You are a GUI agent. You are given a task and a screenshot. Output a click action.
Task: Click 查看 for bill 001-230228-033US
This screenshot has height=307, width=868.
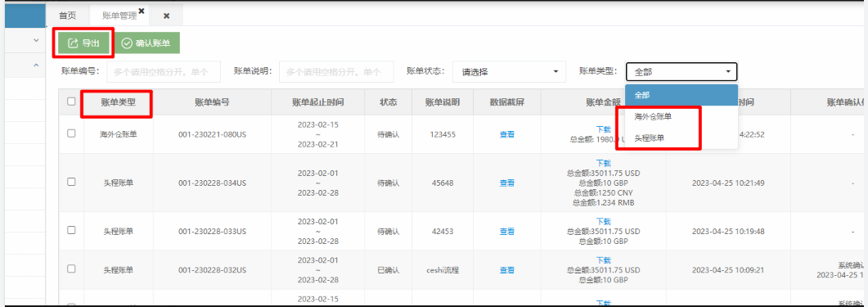point(507,231)
